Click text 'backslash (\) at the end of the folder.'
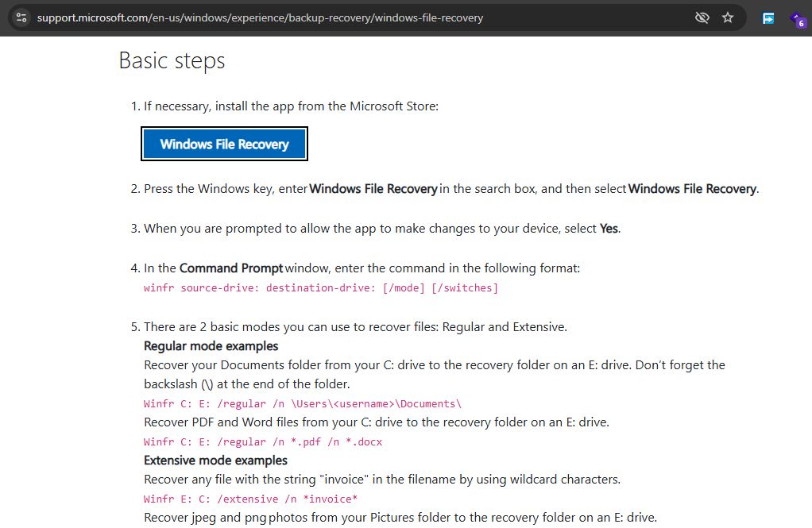 [247, 384]
